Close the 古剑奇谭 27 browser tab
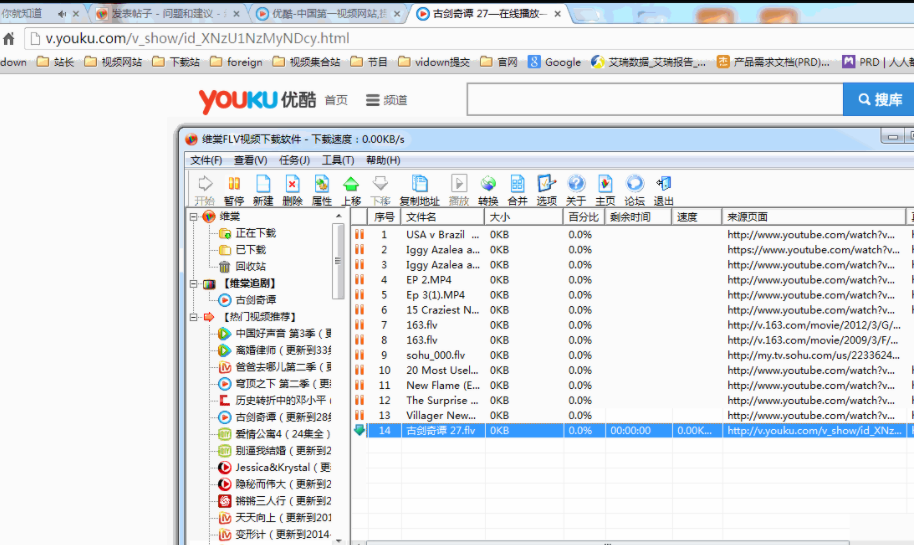Image resolution: width=914 pixels, height=545 pixels. (557, 13)
